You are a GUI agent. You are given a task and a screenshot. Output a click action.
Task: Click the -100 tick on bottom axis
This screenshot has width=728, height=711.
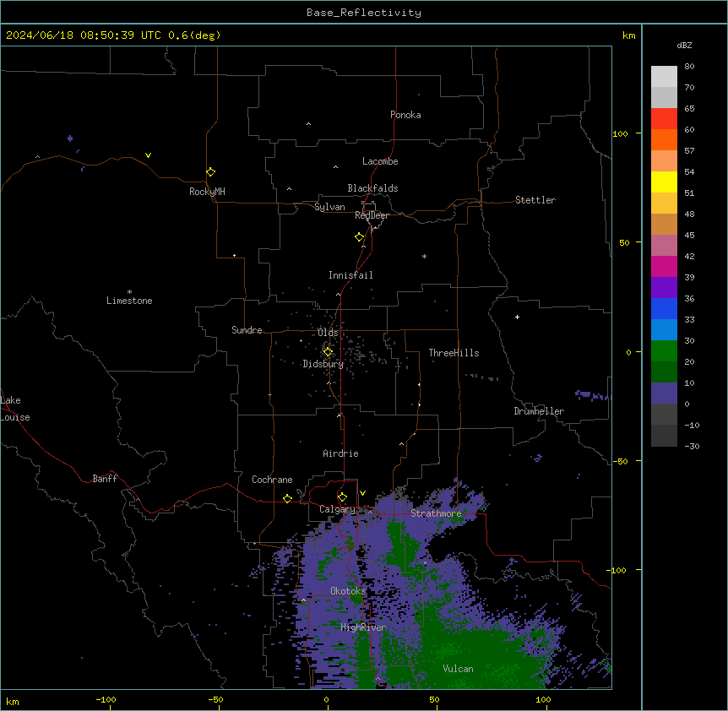coord(106,699)
